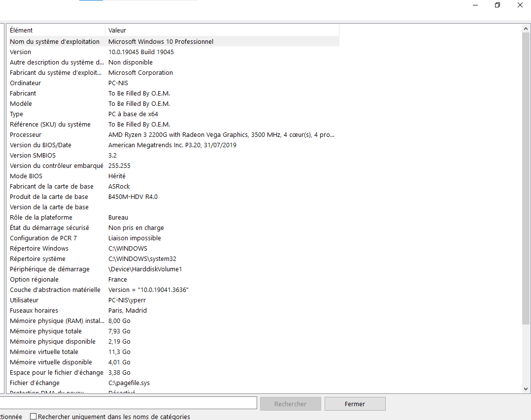Select the 'Version du BIOS/Date' row
The width and height of the screenshot is (531, 420).
40,145
